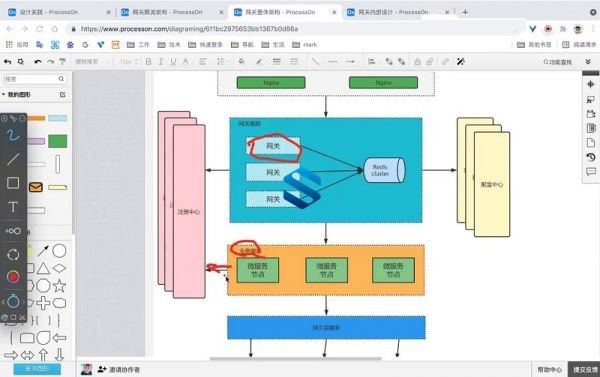Click the magic wand beautify icon
The height and width of the screenshot is (377, 600).
[461, 62]
